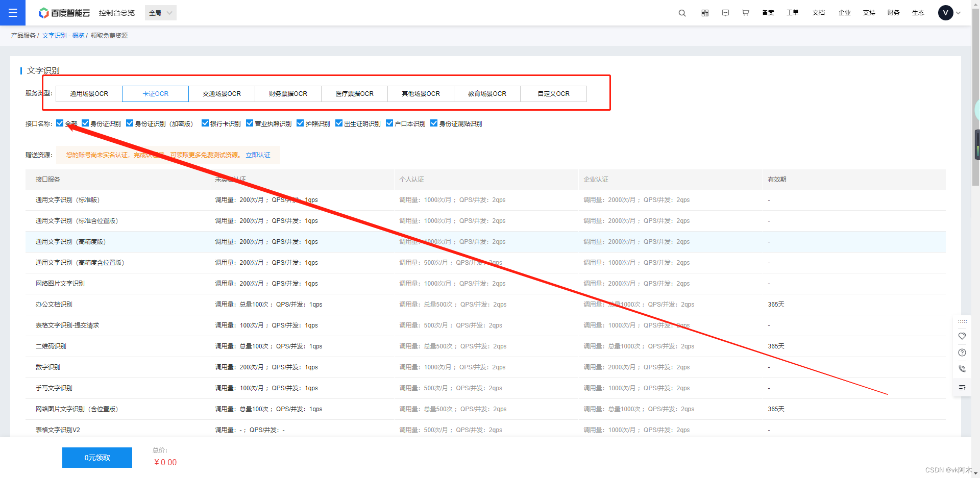Open the 企业 top menu
Screen dimensions: 980x478
[x=844, y=13]
